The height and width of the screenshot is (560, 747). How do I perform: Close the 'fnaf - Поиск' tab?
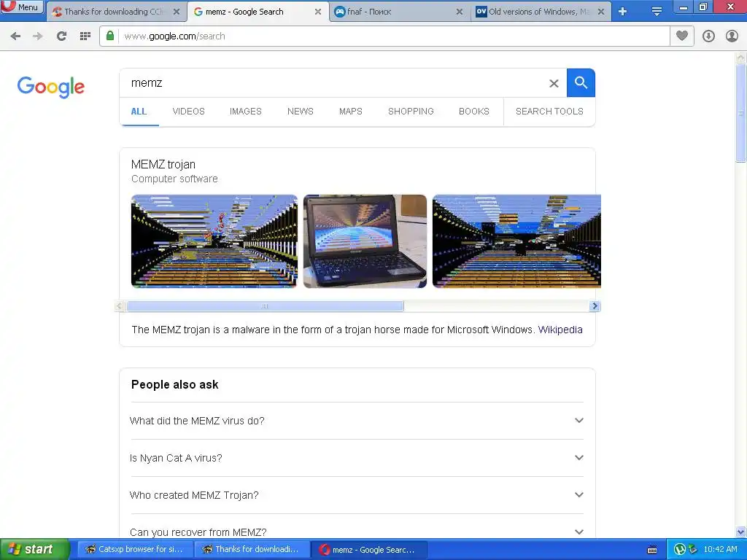pyautogui.click(x=460, y=12)
